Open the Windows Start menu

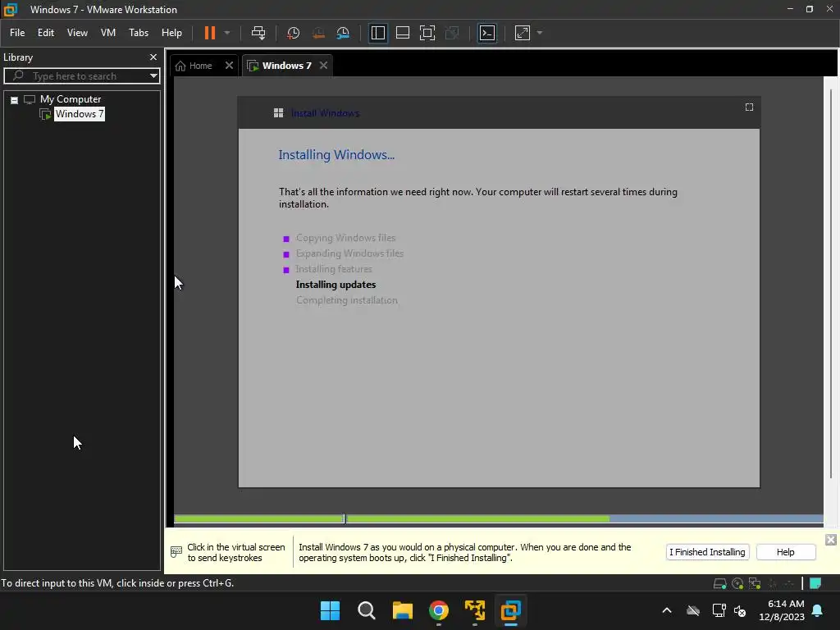coord(330,610)
